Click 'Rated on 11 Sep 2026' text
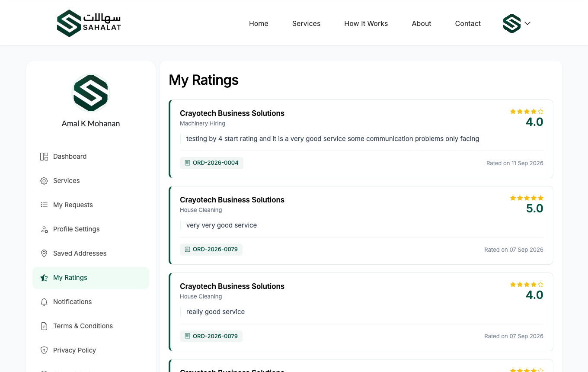Image resolution: width=588 pixels, height=372 pixels. coord(515,164)
